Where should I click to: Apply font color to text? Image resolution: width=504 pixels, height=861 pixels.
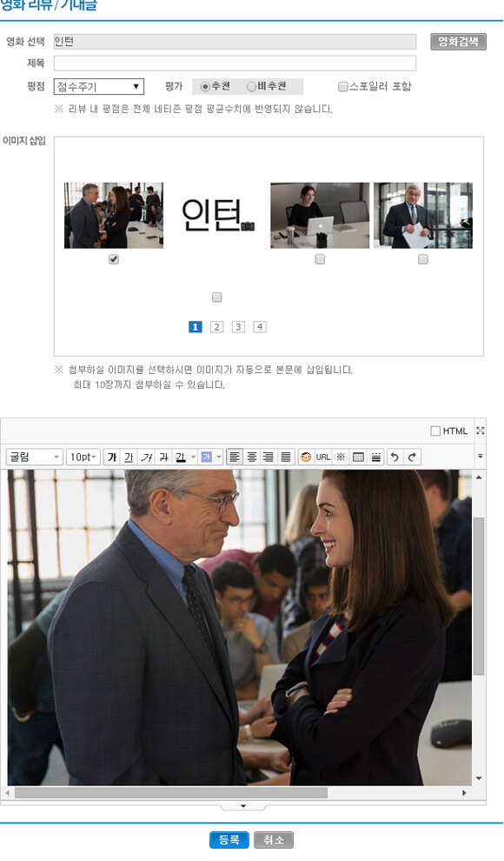pos(180,457)
